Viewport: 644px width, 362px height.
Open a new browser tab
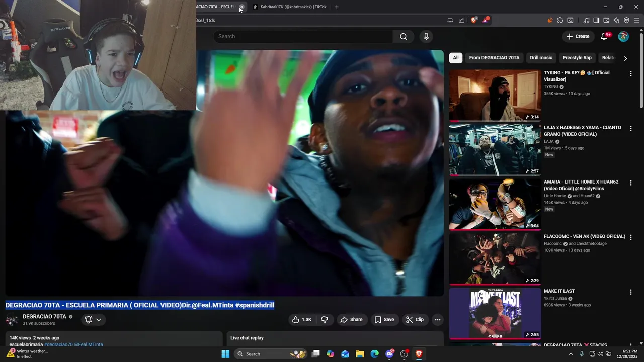[x=337, y=7]
